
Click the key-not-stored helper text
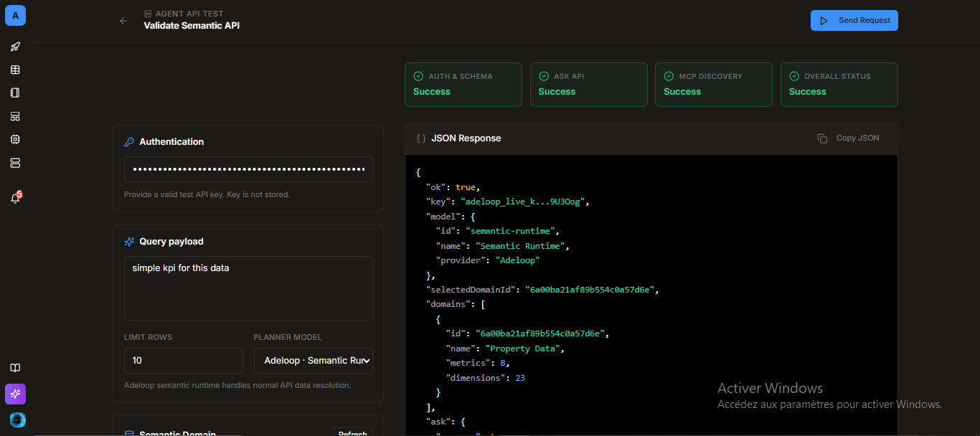[207, 194]
